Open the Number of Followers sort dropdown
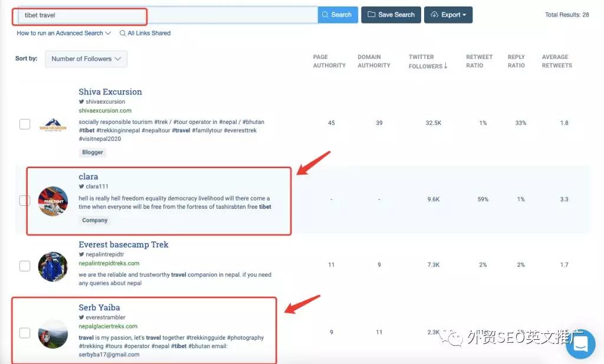604x364 pixels. [x=86, y=59]
